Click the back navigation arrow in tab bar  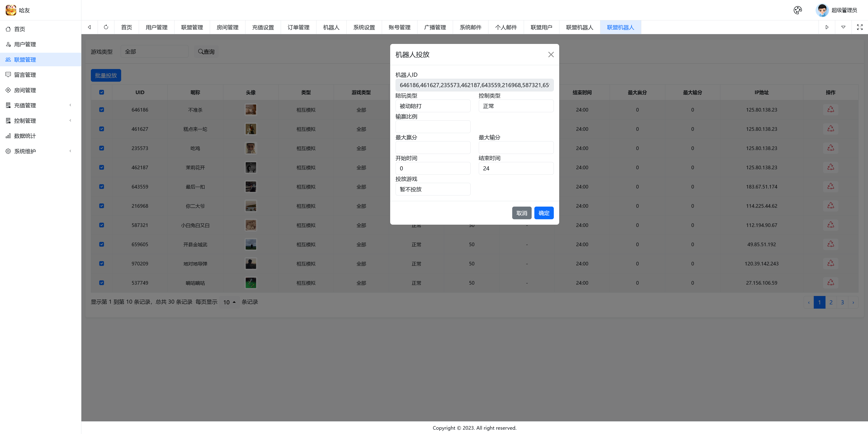pos(89,27)
